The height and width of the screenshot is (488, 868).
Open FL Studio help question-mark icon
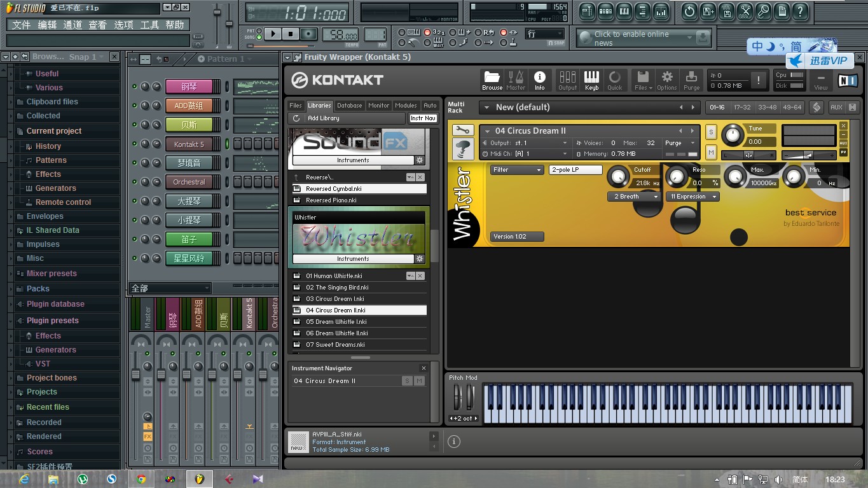pyautogui.click(x=800, y=11)
